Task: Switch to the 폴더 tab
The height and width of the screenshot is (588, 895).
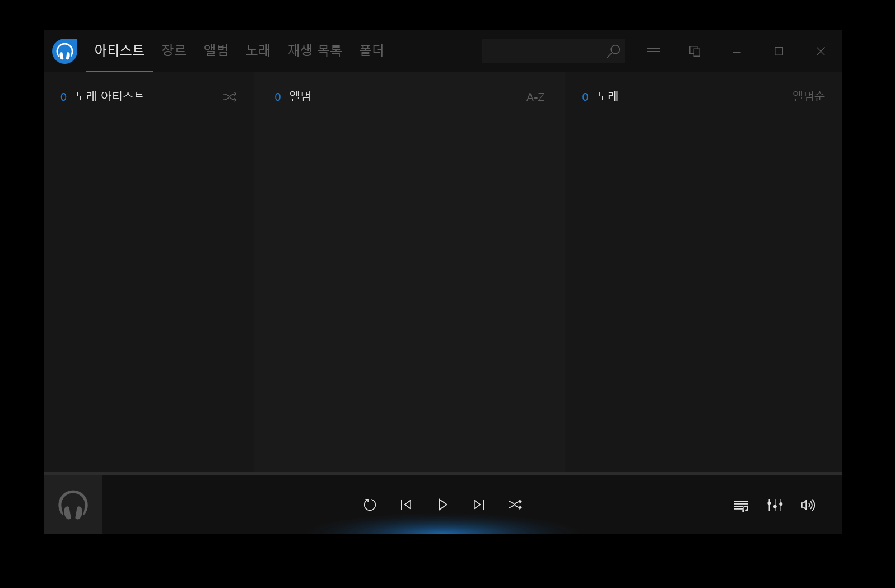Action: [x=371, y=50]
